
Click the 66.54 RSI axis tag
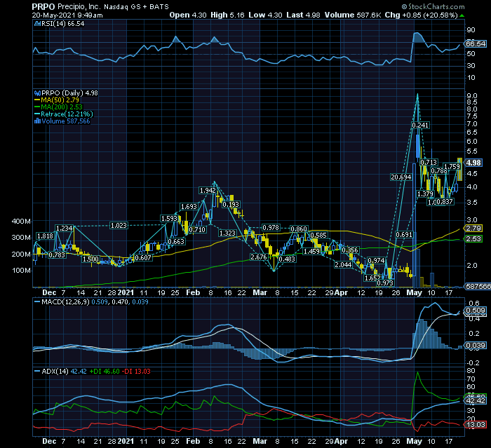tap(475, 44)
